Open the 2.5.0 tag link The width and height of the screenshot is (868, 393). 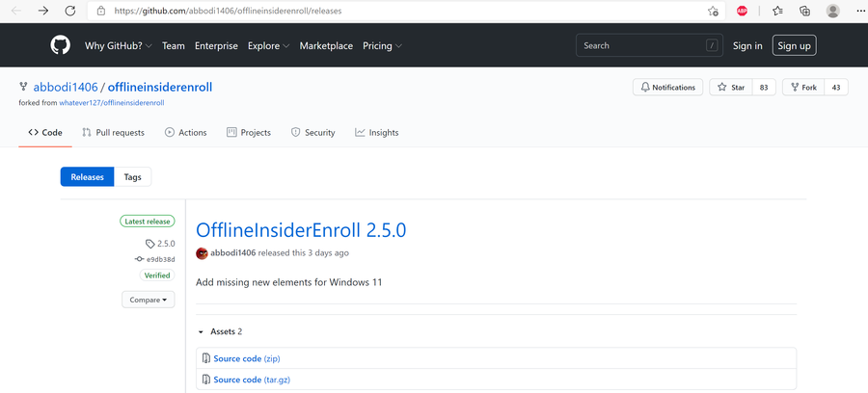tap(166, 244)
